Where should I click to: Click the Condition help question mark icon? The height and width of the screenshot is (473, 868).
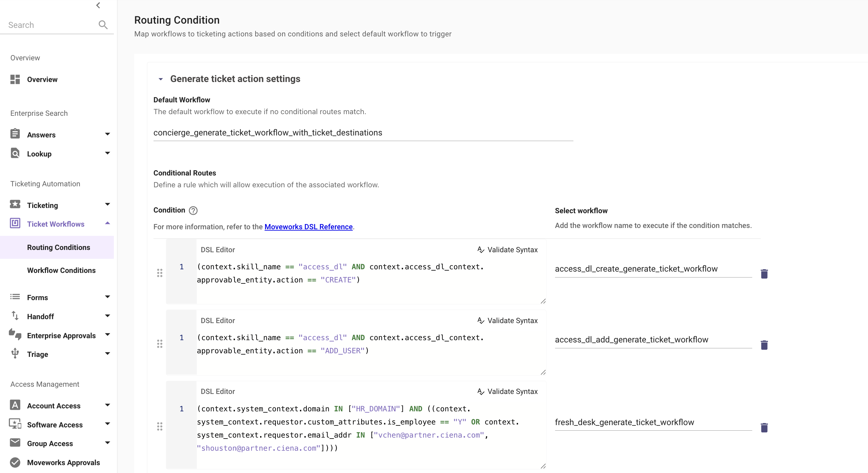pyautogui.click(x=193, y=211)
